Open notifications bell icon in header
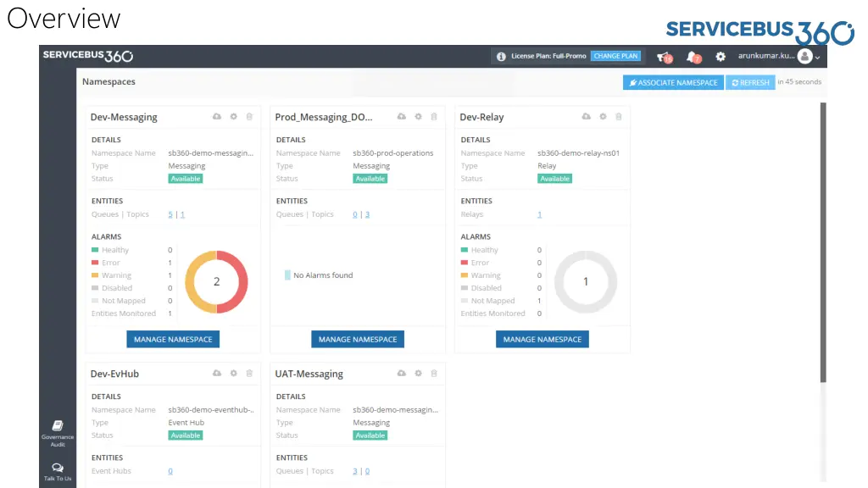The width and height of the screenshot is (868, 488). [x=693, y=57]
